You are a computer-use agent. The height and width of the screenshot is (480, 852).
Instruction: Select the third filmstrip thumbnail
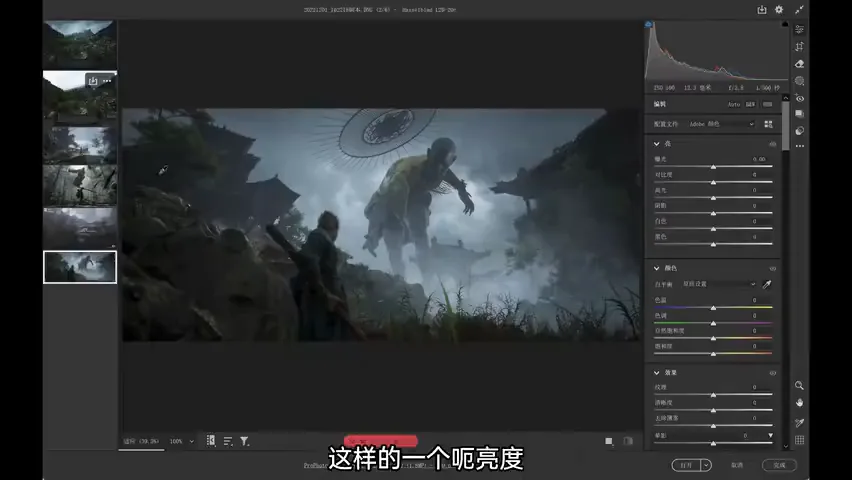click(80, 145)
